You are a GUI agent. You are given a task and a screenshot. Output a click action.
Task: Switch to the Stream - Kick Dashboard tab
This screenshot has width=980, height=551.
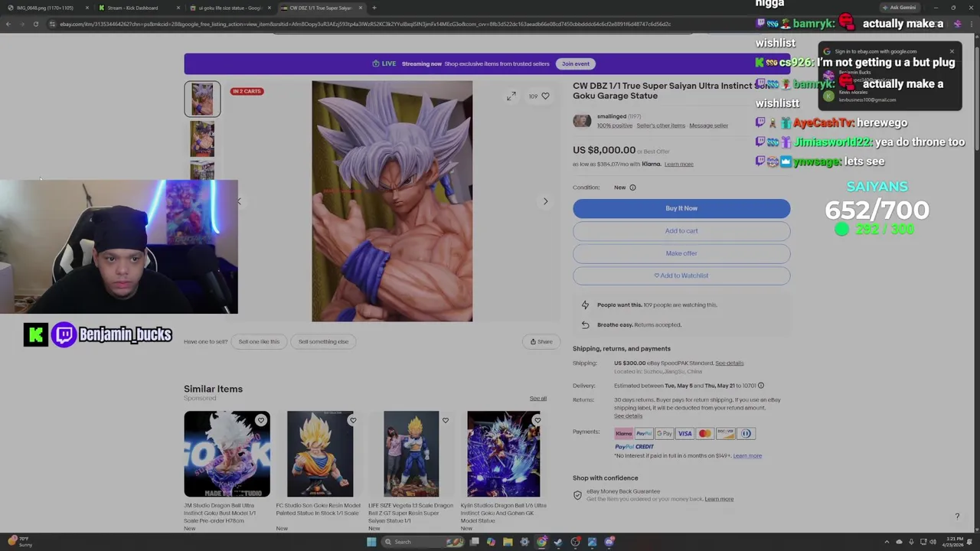click(139, 8)
